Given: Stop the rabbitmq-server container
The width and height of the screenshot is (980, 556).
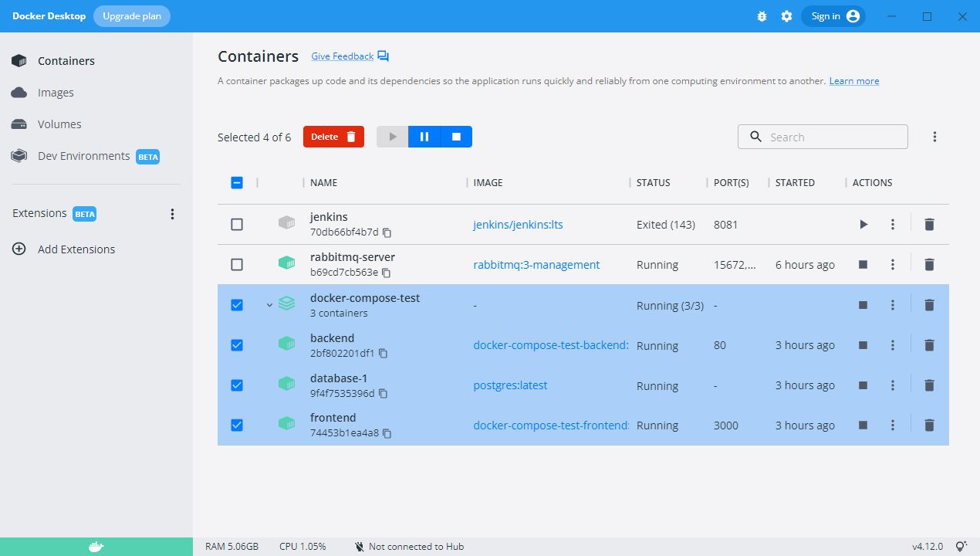Looking at the screenshot, I should (x=863, y=264).
